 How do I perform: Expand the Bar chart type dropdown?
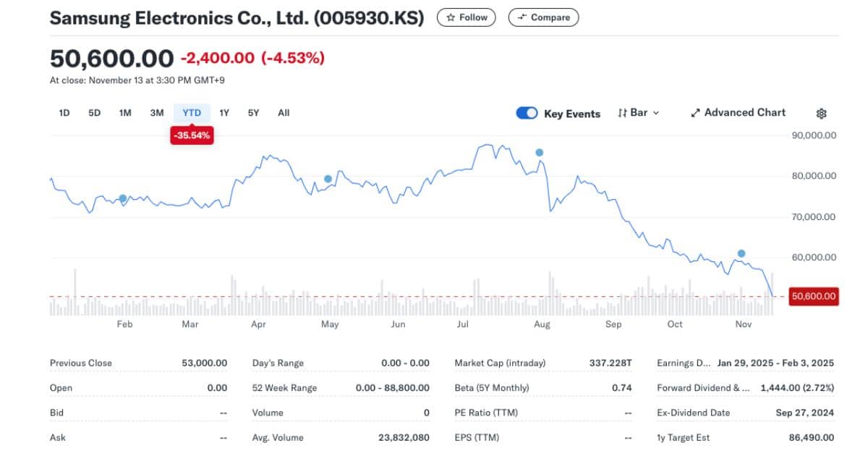[639, 113]
